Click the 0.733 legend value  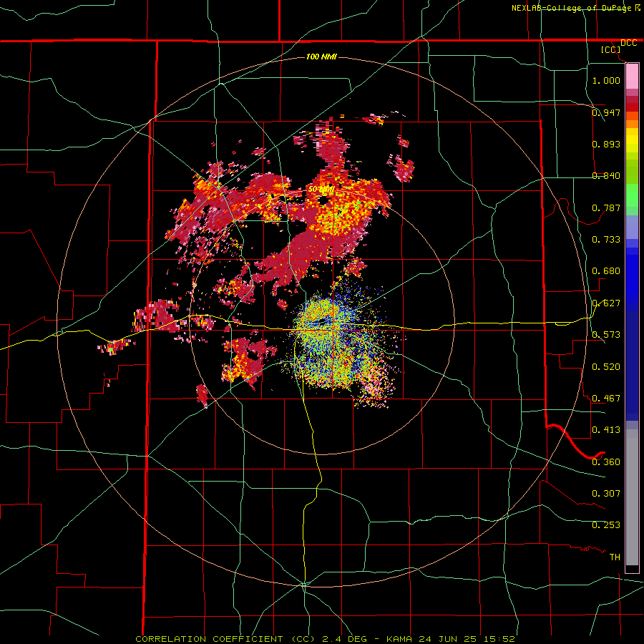tap(606, 239)
